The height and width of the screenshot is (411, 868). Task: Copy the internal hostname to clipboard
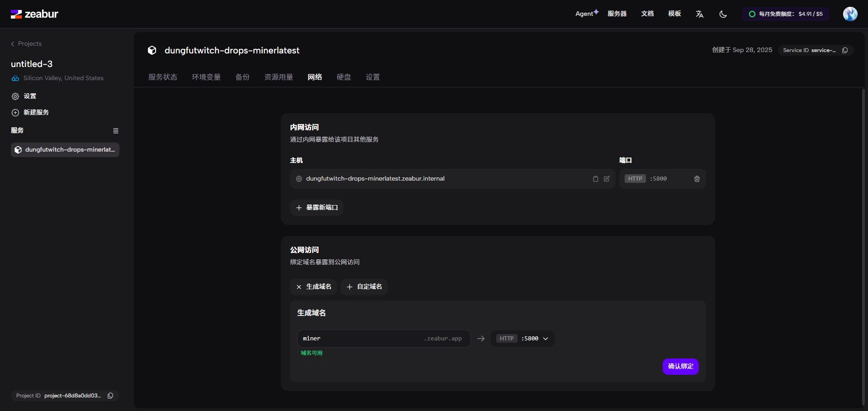pyautogui.click(x=595, y=179)
